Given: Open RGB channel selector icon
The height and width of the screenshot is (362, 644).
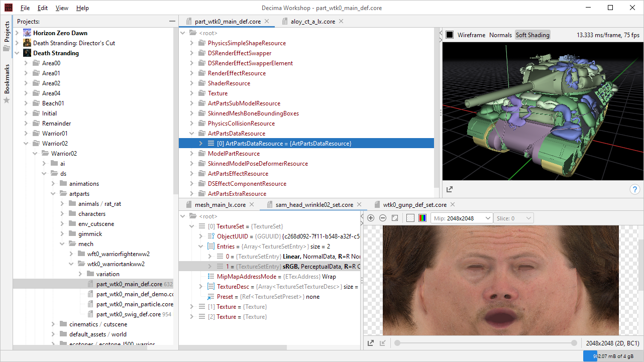Looking at the screenshot, I should (422, 217).
